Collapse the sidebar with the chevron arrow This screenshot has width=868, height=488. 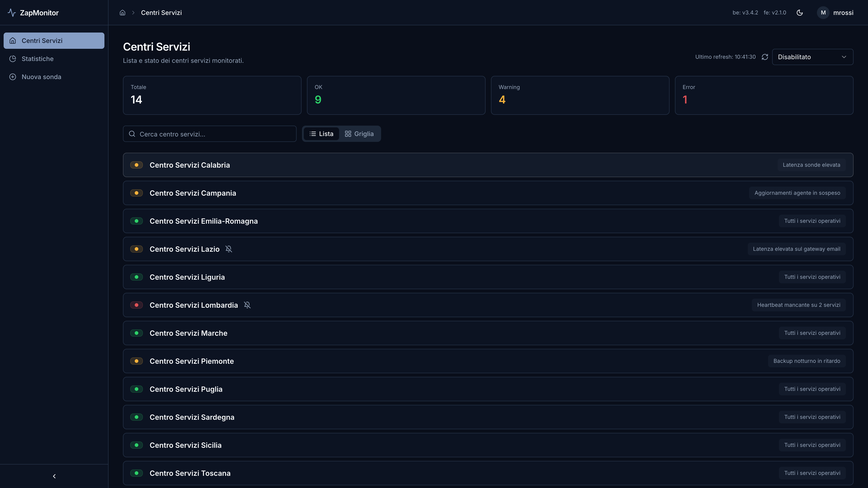click(x=54, y=476)
